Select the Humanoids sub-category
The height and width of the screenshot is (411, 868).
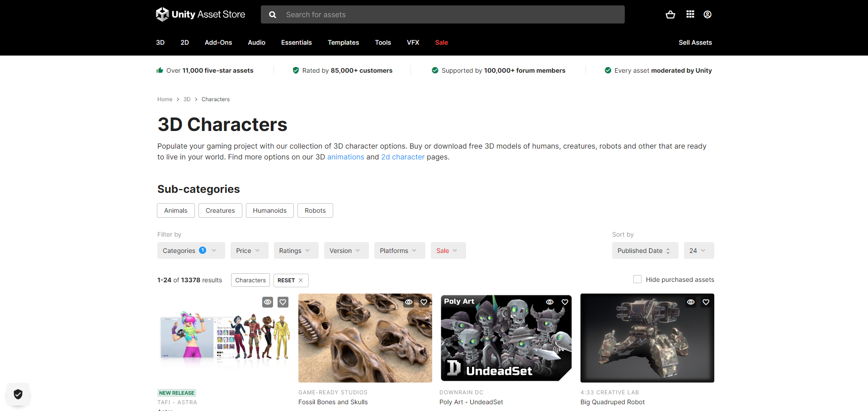coord(270,210)
